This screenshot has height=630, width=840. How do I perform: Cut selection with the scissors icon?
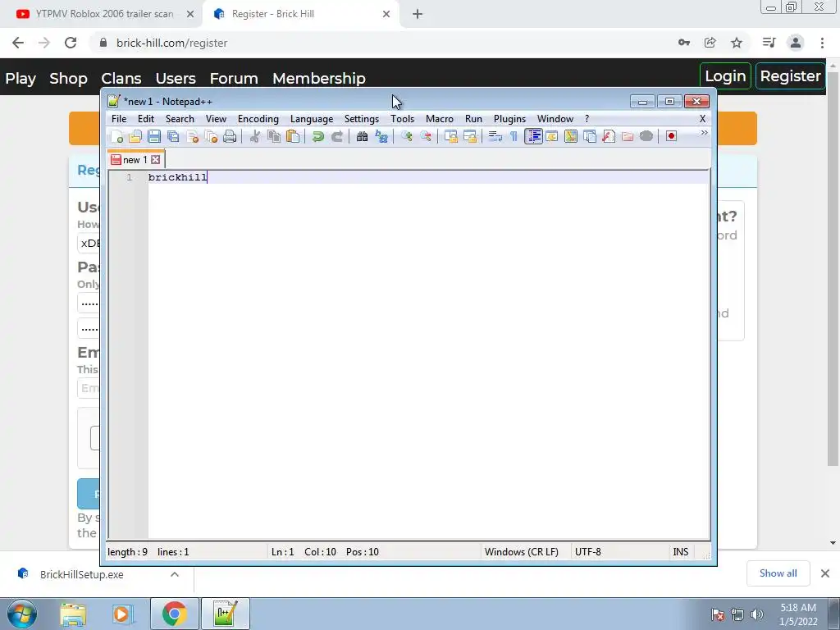point(255,136)
